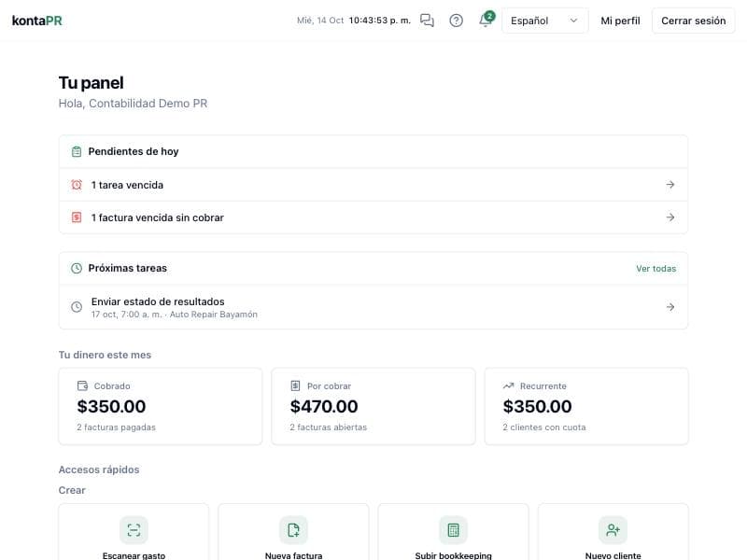Open the Ver todas link
747x560 pixels.
click(656, 269)
